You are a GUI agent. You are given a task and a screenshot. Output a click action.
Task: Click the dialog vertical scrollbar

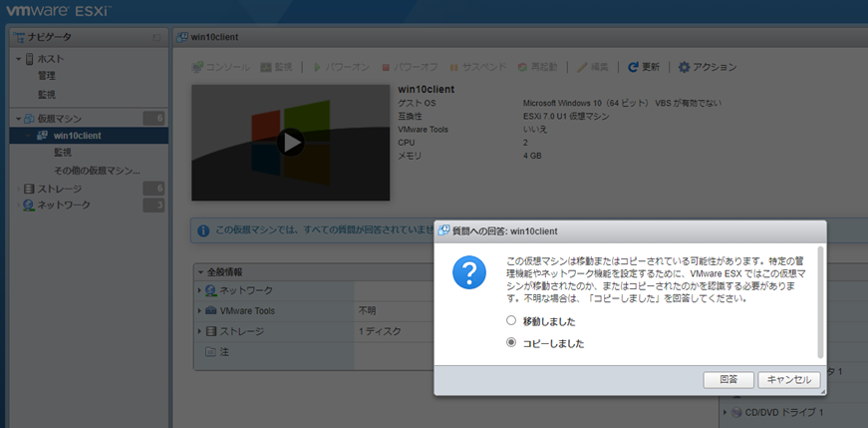[x=820, y=299]
